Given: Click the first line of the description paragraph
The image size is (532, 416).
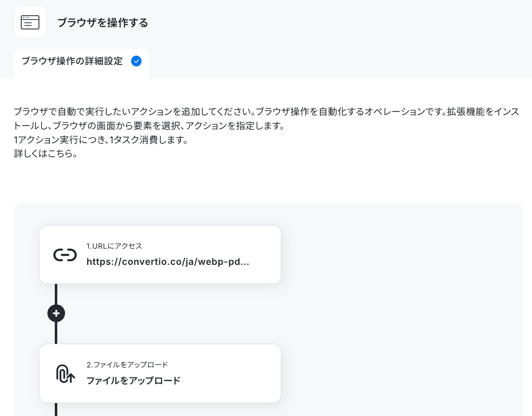Looking at the screenshot, I should pyautogui.click(x=266, y=111).
